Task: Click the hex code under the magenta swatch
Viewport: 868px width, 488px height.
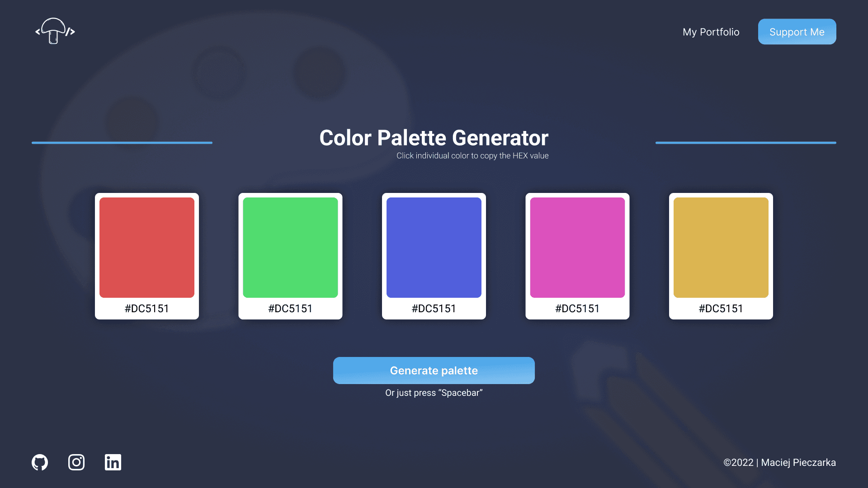Action: click(x=577, y=309)
